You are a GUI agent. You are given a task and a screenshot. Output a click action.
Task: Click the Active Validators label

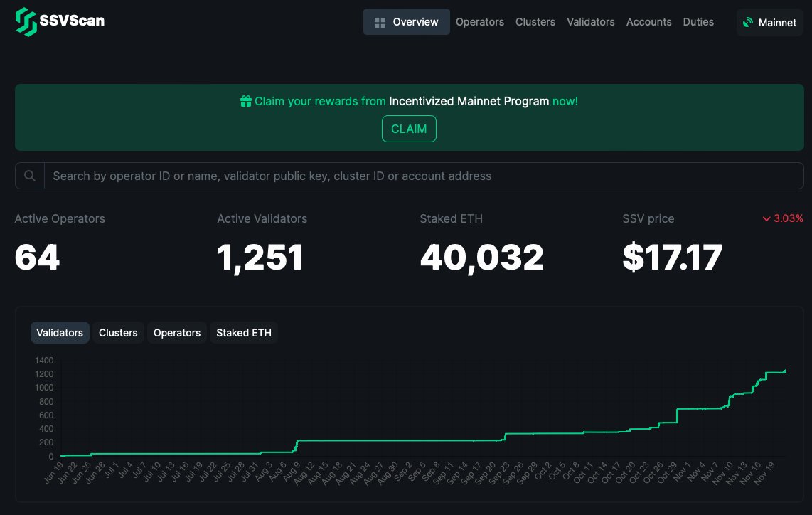coord(262,218)
